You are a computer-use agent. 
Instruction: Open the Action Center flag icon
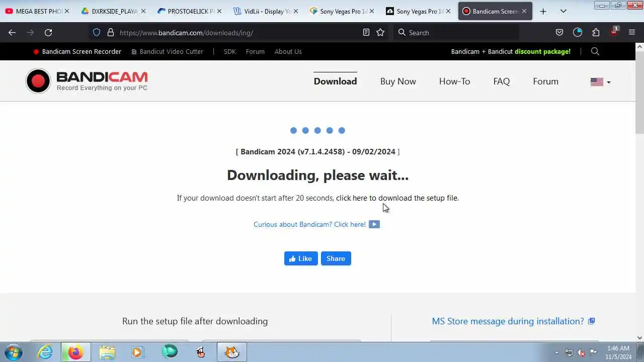(x=593, y=352)
